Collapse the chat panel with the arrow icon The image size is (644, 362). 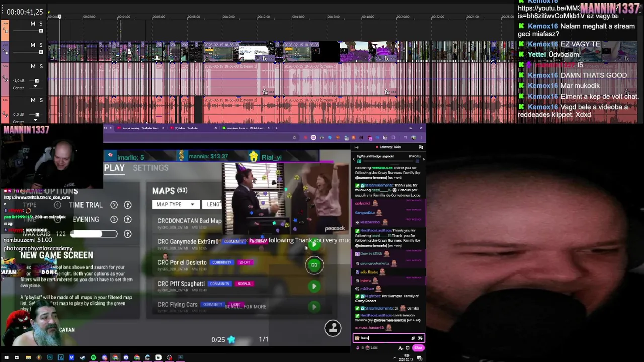point(357,147)
